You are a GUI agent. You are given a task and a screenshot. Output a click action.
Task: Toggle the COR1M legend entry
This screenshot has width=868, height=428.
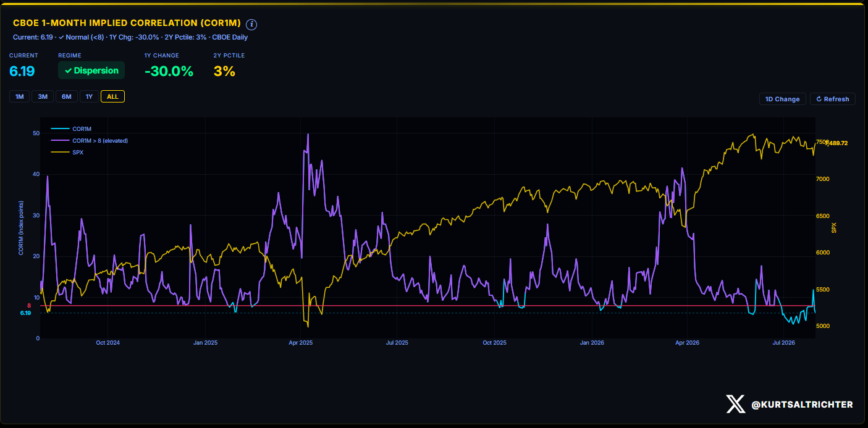pos(82,129)
